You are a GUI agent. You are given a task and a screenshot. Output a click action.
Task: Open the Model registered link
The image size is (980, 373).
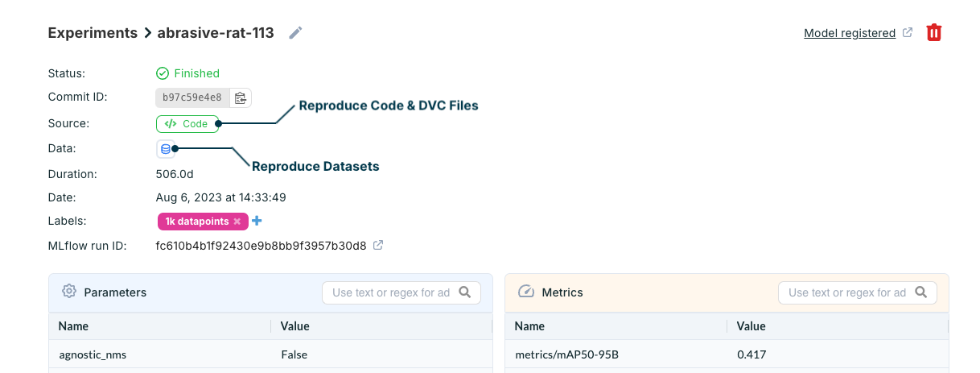click(x=850, y=33)
